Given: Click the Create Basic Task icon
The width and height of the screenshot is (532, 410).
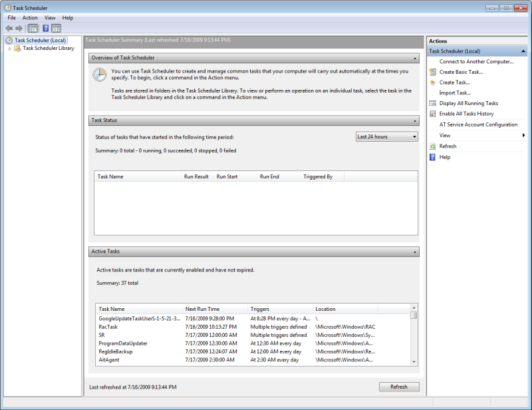Looking at the screenshot, I should point(433,72).
